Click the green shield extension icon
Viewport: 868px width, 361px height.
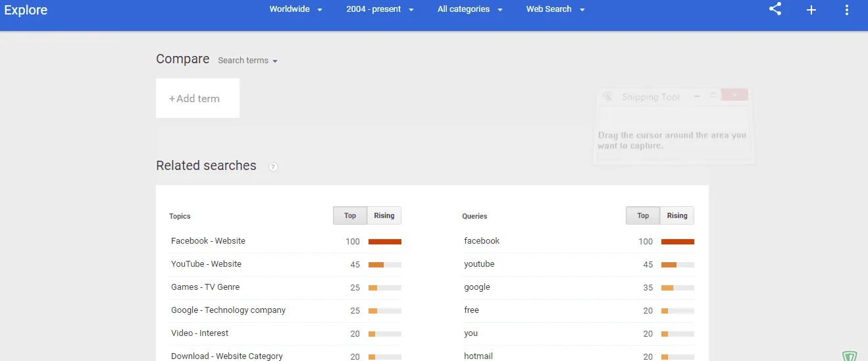click(x=850, y=356)
